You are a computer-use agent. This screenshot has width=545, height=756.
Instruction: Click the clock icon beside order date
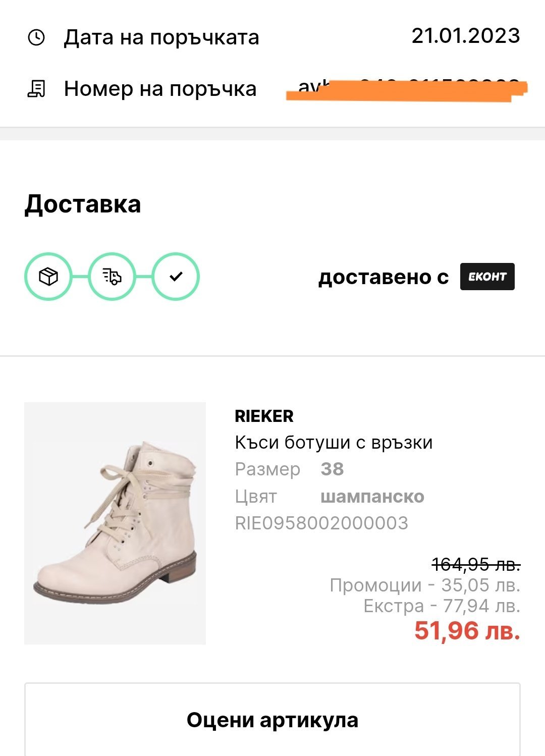tap(36, 37)
